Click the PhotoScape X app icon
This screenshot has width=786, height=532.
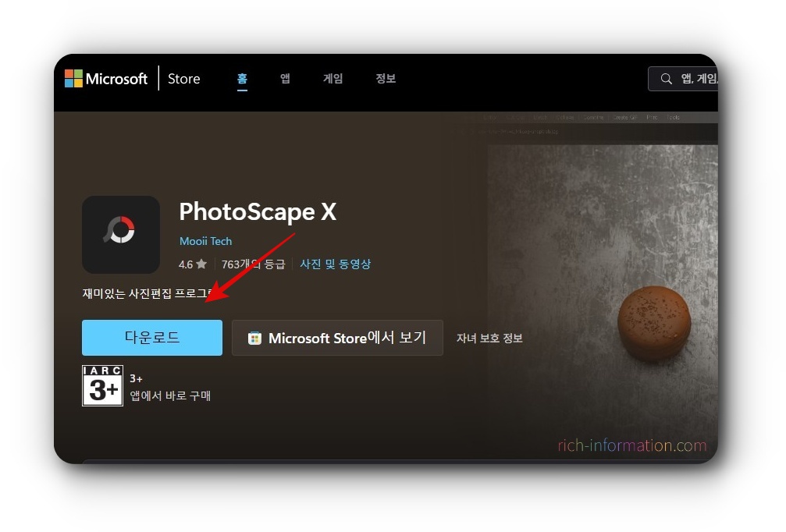coord(121,235)
